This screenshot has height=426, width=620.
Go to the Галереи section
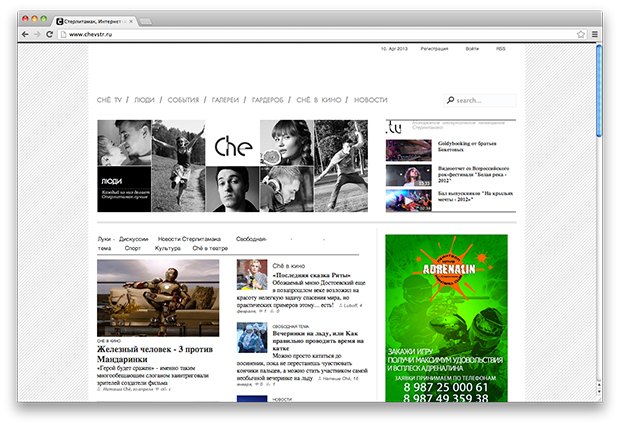[224, 100]
